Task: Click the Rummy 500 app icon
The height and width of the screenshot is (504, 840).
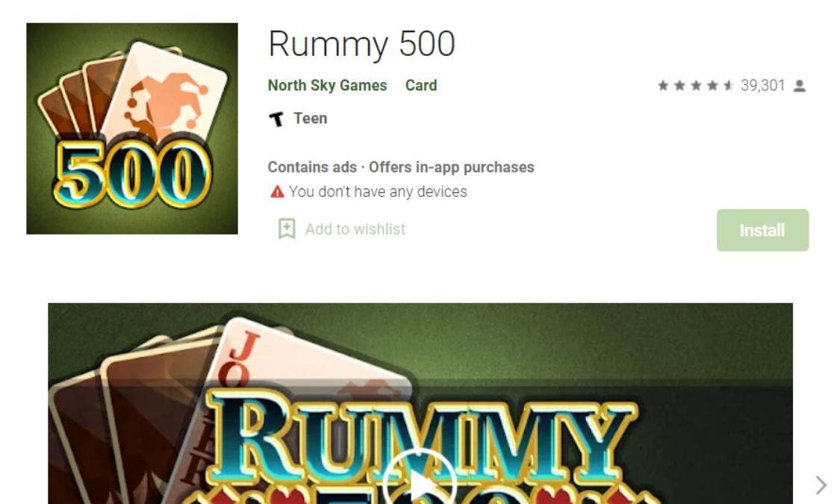Action: [131, 128]
